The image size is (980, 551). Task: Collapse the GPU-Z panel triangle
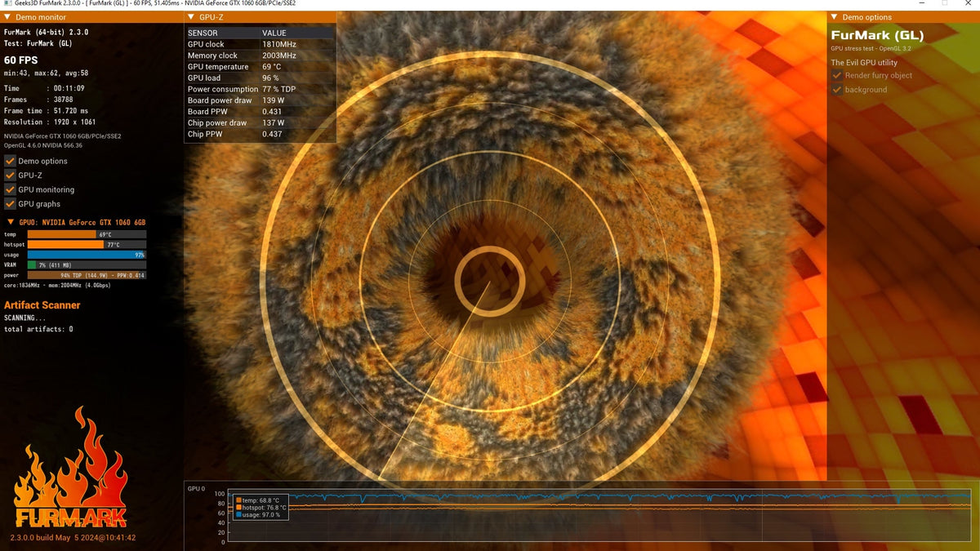(191, 17)
